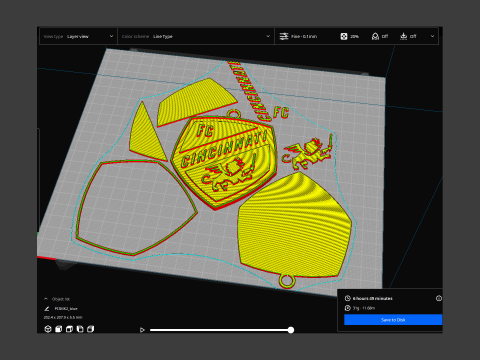480x360 pixels.
Task: Click the support setting icon
Action: click(x=375, y=36)
